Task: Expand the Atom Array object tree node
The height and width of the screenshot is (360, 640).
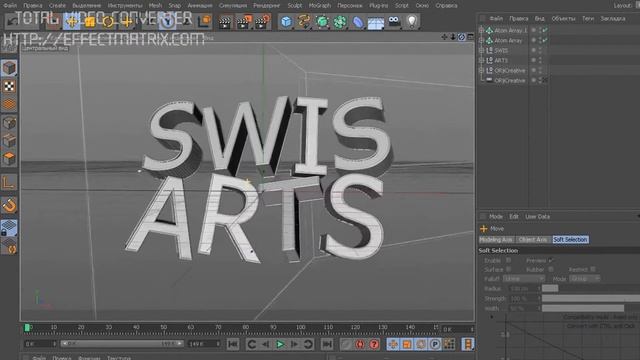Action: (481, 40)
